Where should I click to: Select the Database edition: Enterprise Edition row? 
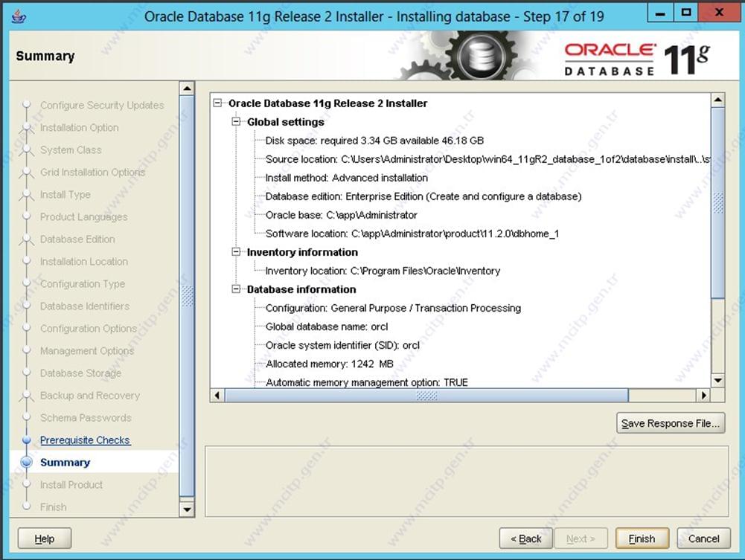tap(423, 196)
